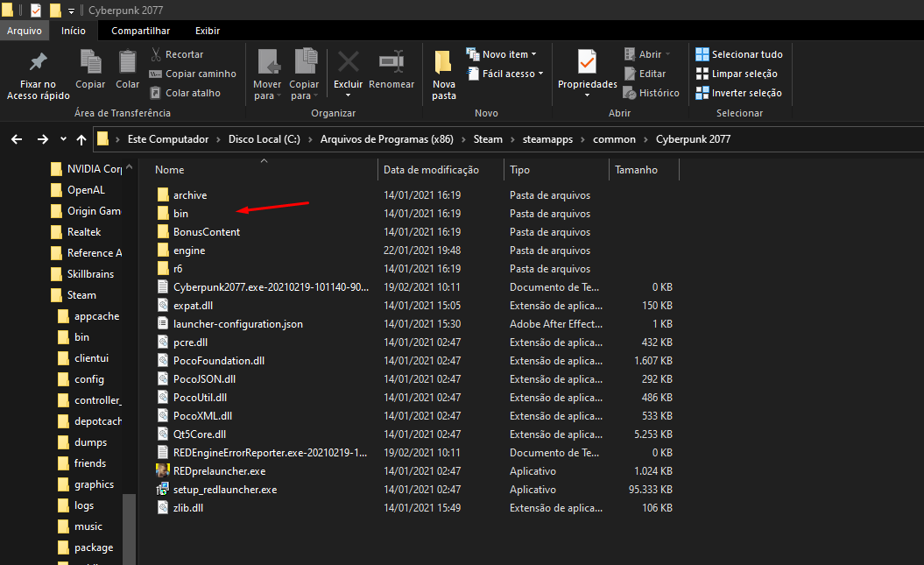
Task: Switch to the Início ribbon tab
Action: pos(73,31)
